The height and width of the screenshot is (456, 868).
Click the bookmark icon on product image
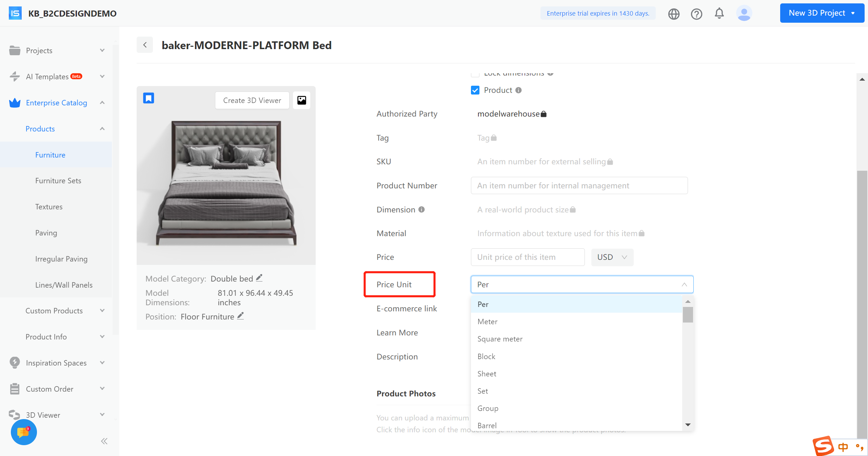(x=149, y=98)
